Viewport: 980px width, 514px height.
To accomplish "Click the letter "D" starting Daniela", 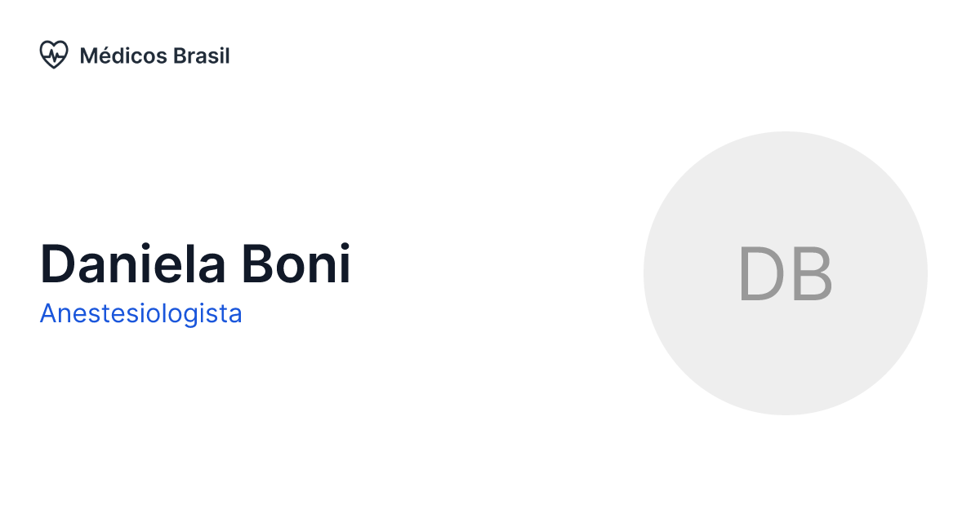I will pyautogui.click(x=56, y=264).
